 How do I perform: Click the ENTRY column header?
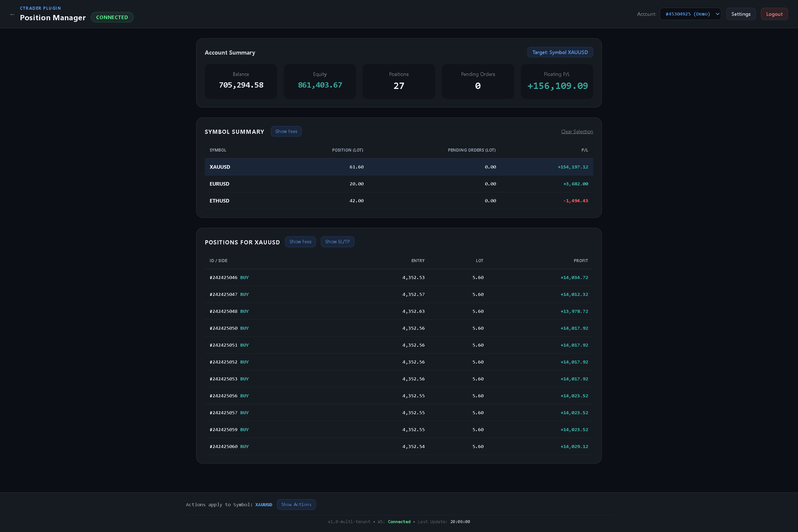[418, 260]
